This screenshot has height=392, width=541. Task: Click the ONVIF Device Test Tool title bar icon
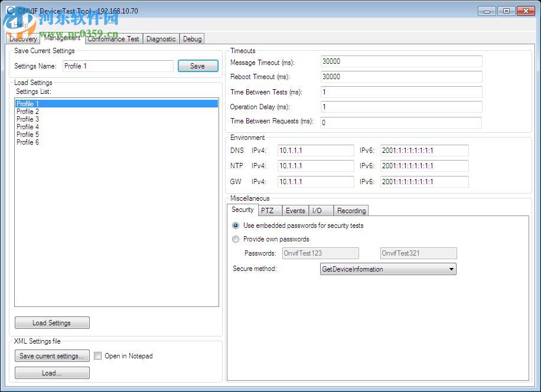pyautogui.click(x=9, y=10)
